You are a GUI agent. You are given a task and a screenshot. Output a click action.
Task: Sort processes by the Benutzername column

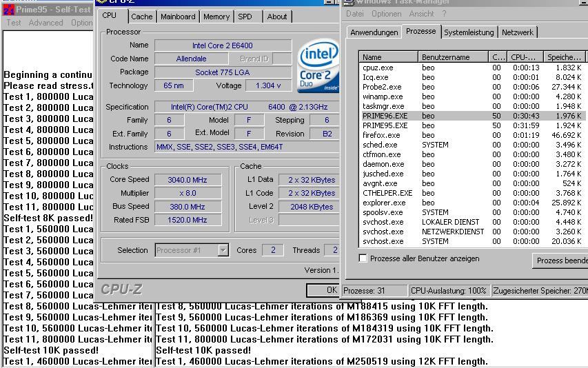[453, 57]
